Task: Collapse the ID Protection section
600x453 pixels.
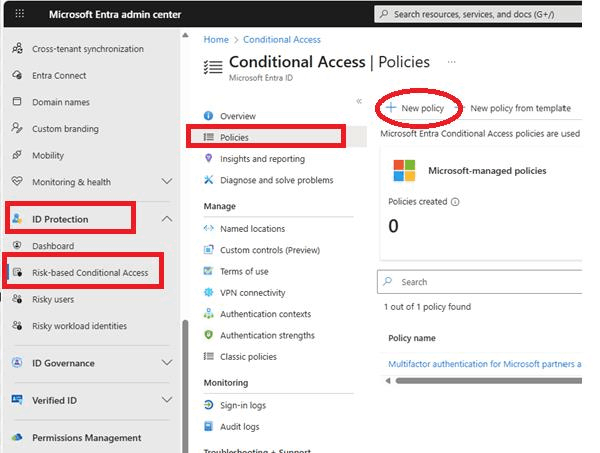Action: click(167, 219)
